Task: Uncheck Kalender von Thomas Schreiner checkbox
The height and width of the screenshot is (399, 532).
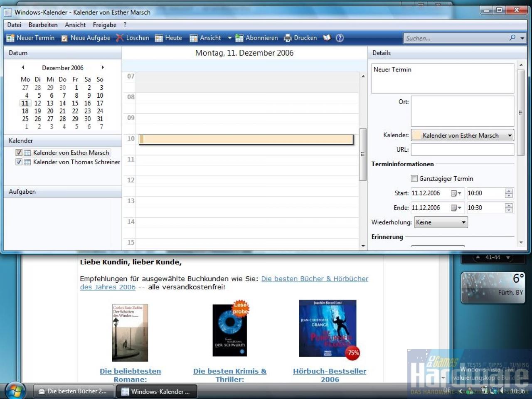Action: [x=19, y=162]
